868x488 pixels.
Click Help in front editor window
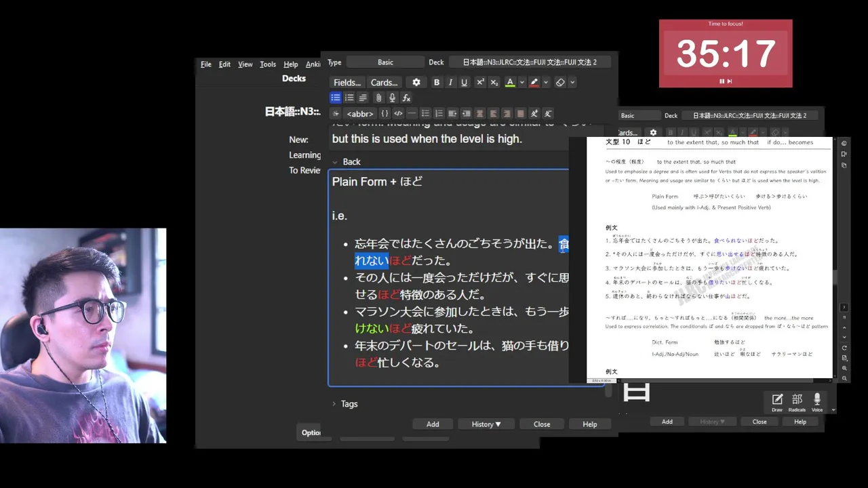click(590, 424)
